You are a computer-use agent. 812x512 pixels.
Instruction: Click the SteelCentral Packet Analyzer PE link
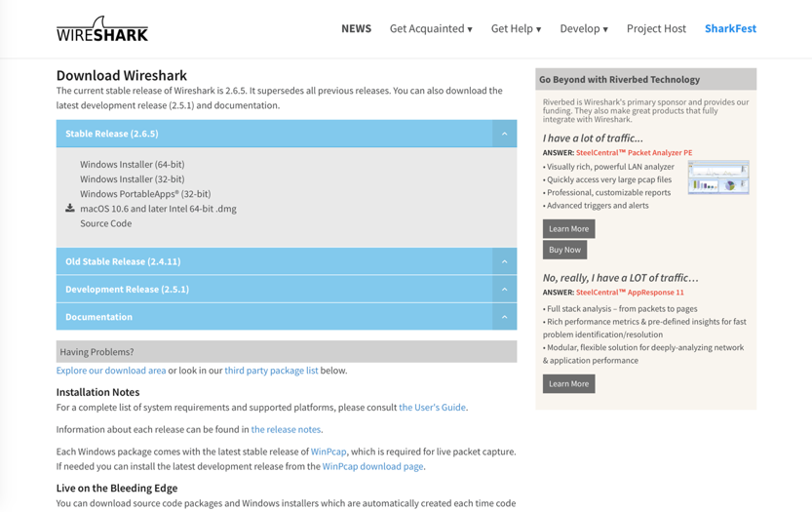tap(634, 153)
